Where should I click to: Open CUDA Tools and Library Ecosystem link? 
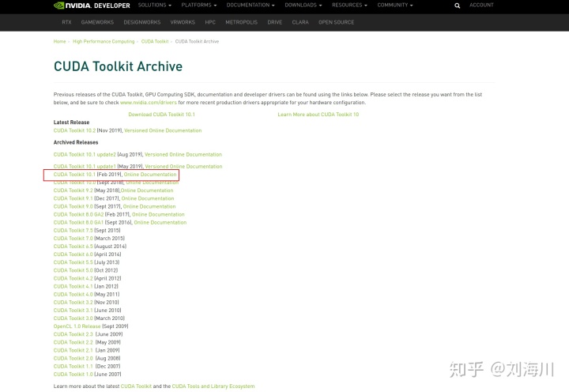pyautogui.click(x=213, y=386)
